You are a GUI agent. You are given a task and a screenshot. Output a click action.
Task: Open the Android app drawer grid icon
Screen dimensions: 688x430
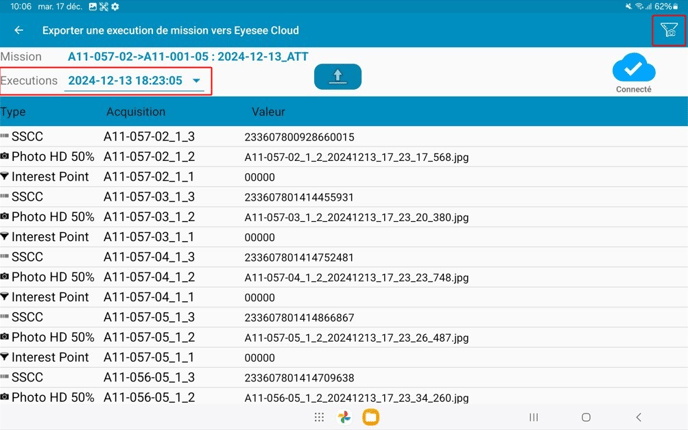click(x=319, y=417)
